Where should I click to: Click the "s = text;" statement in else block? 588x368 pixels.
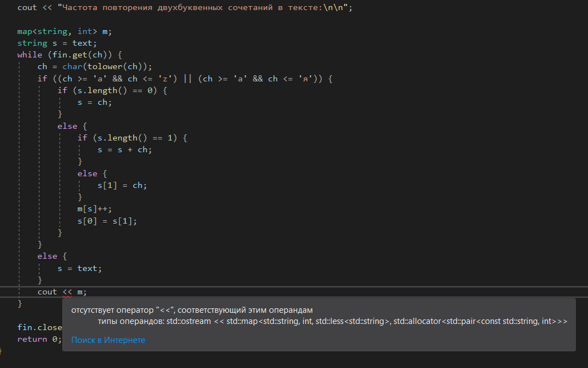pyautogui.click(x=80, y=268)
